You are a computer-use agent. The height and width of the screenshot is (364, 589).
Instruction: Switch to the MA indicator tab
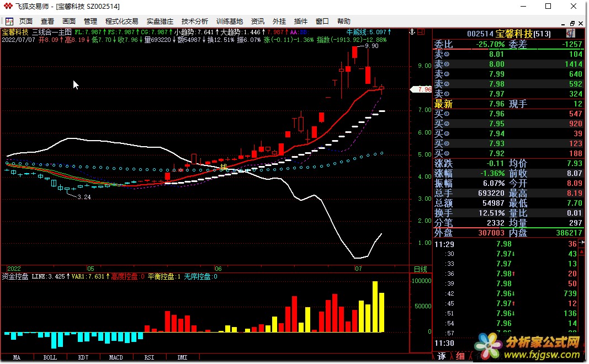[17, 357]
